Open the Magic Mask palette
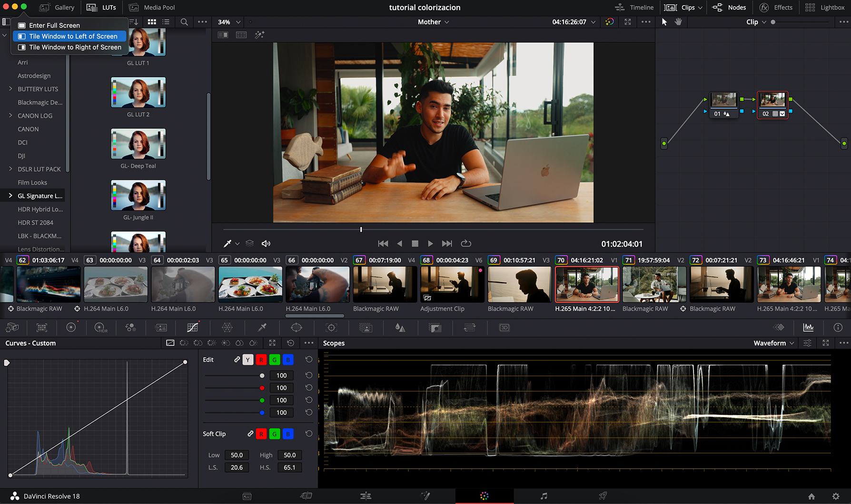 [366, 327]
